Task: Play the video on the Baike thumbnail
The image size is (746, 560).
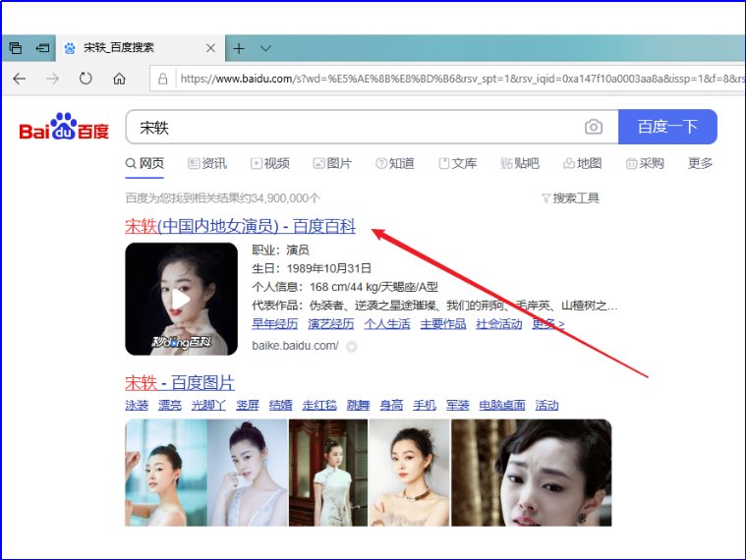Action: tap(181, 299)
